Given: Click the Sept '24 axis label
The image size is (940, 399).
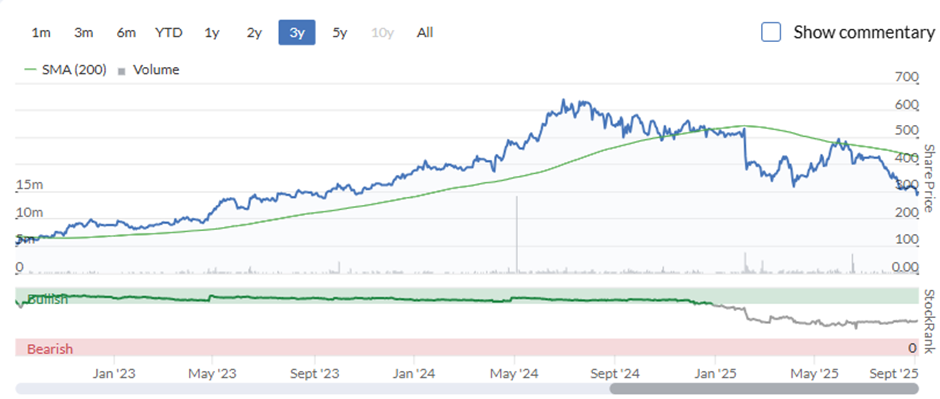Looking at the screenshot, I should click(615, 374).
